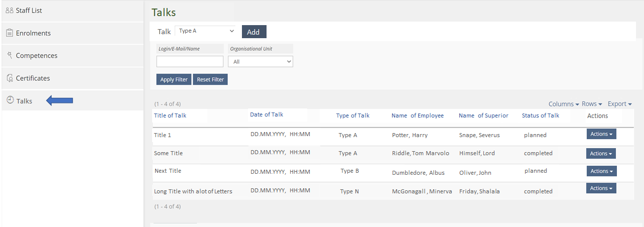Viewport: 644px width, 227px height.
Task: Click the Enrolments clipboard icon
Action: (9, 33)
